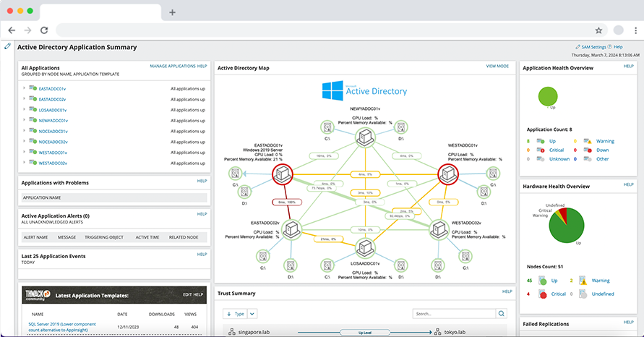Open the WESTADDC02v node link

pyautogui.click(x=53, y=163)
